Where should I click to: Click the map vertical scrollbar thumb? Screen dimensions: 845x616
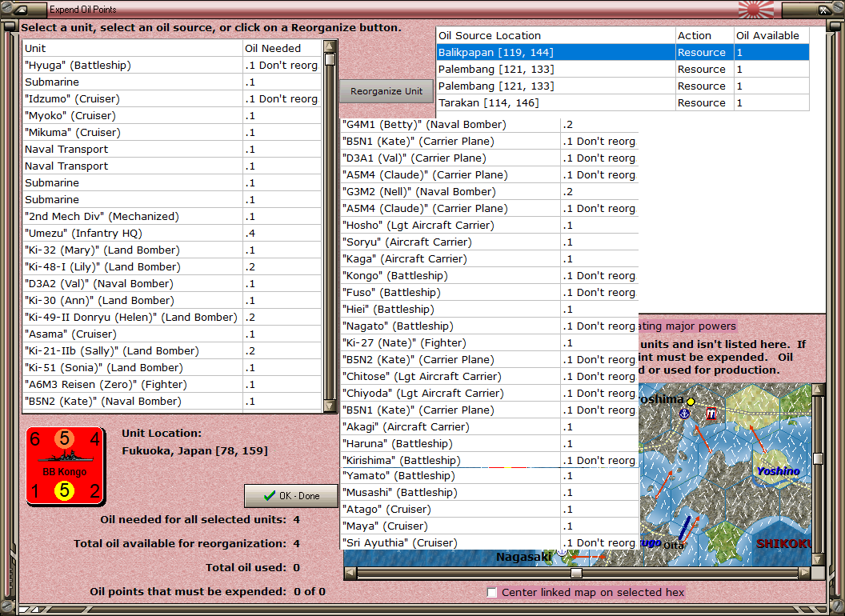pos(817,458)
